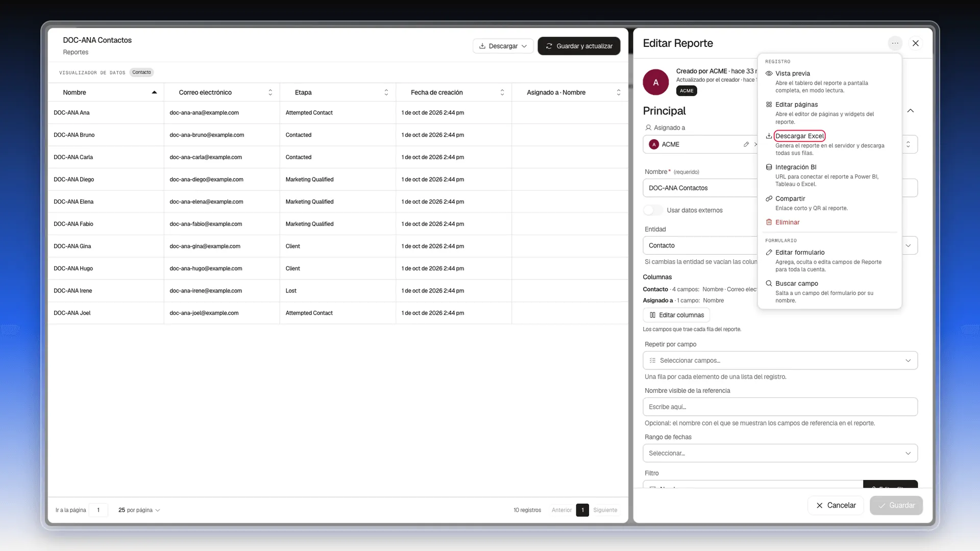This screenshot has width=980, height=551.
Task: Click the 10 registros count text
Action: click(527, 510)
